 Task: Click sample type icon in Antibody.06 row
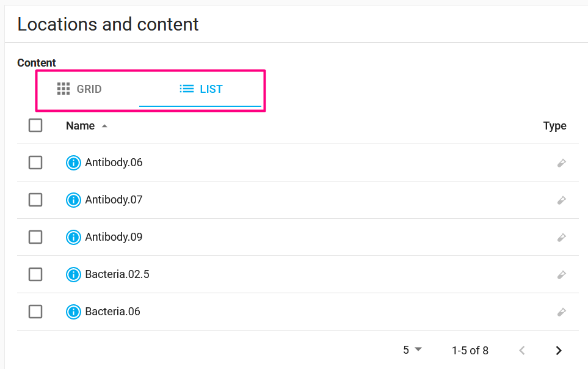(x=561, y=163)
